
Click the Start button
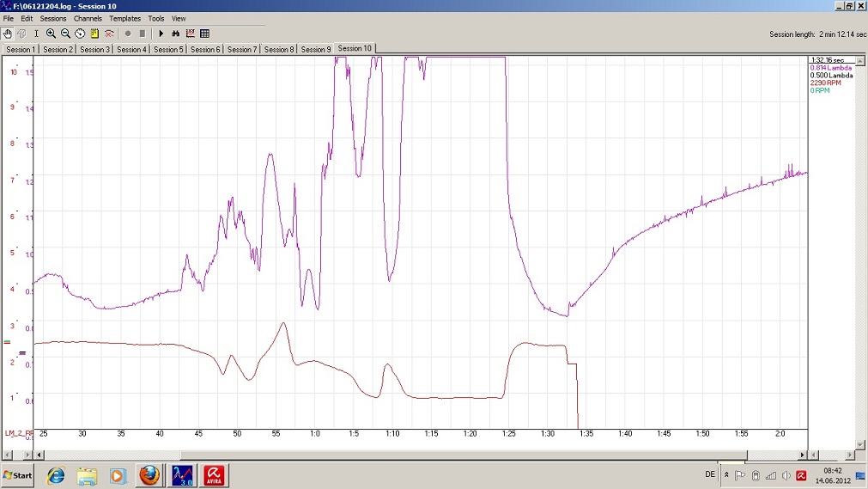pyautogui.click(x=18, y=475)
